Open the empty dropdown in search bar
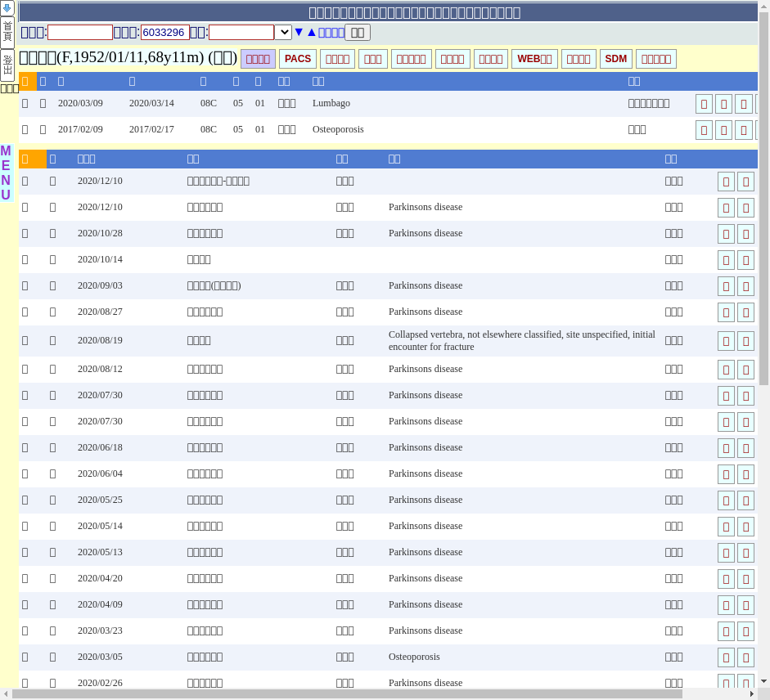The image size is (770, 700). (x=283, y=32)
